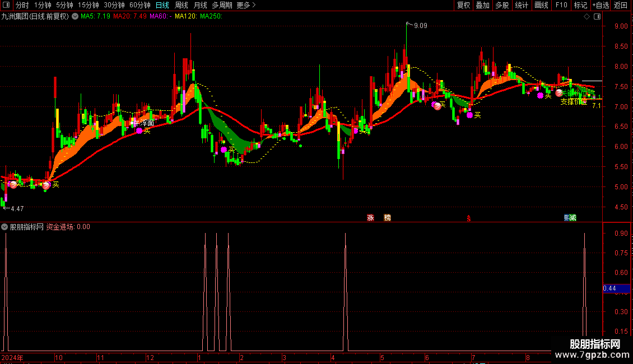The height and width of the screenshot is (364, 633).
Task: Click the diamond icon at chart top right
Action: [587, 17]
